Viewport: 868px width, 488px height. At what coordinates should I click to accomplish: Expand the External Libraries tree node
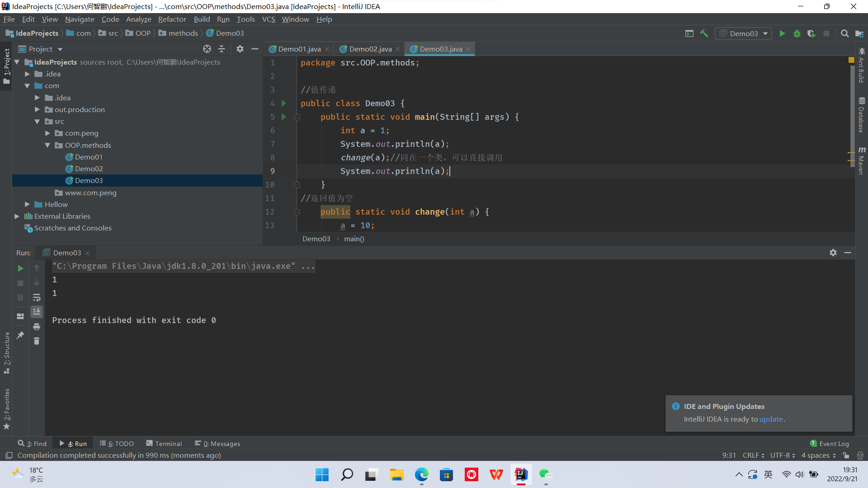coord(17,216)
